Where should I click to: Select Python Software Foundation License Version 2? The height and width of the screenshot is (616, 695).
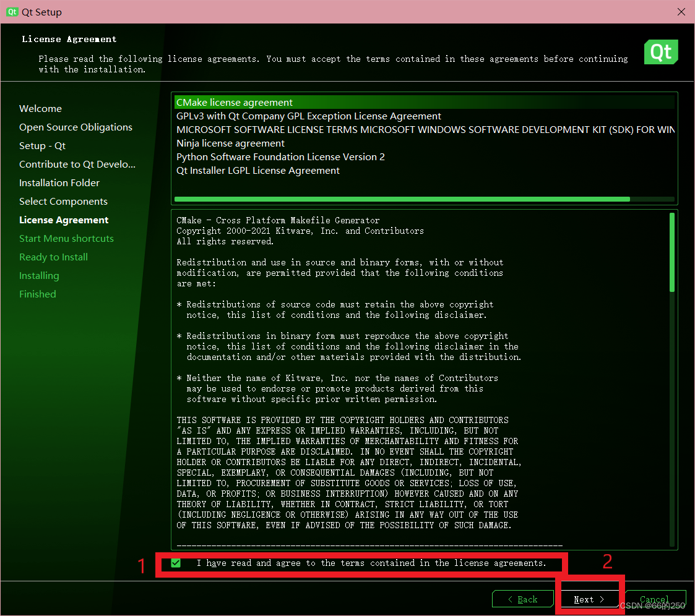425,156
